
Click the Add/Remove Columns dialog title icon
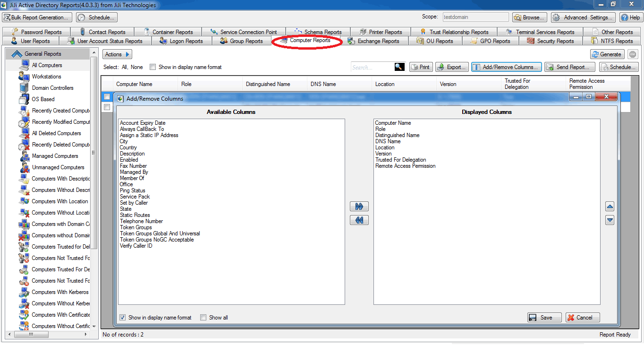pyautogui.click(x=120, y=99)
